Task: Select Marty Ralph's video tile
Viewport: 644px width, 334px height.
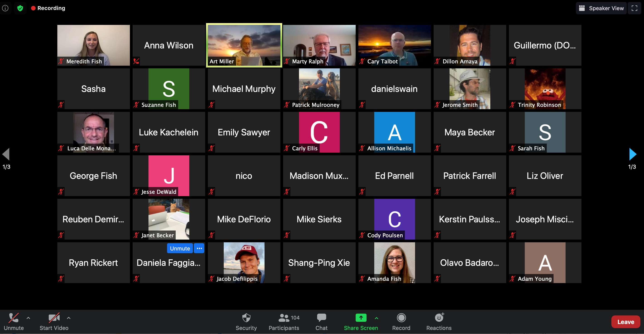Action: point(319,45)
